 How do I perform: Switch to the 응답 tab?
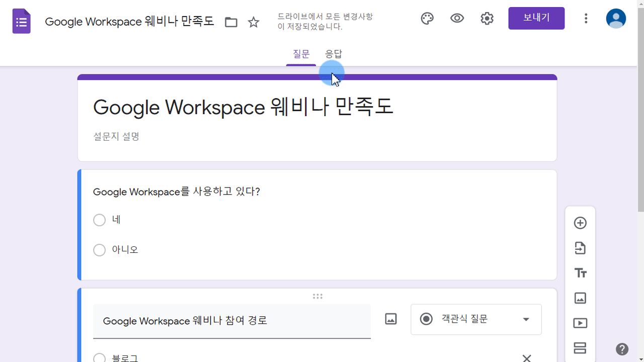pos(334,54)
